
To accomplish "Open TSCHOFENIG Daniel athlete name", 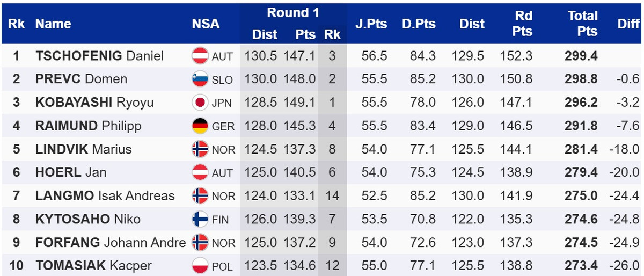I will click(x=99, y=56).
